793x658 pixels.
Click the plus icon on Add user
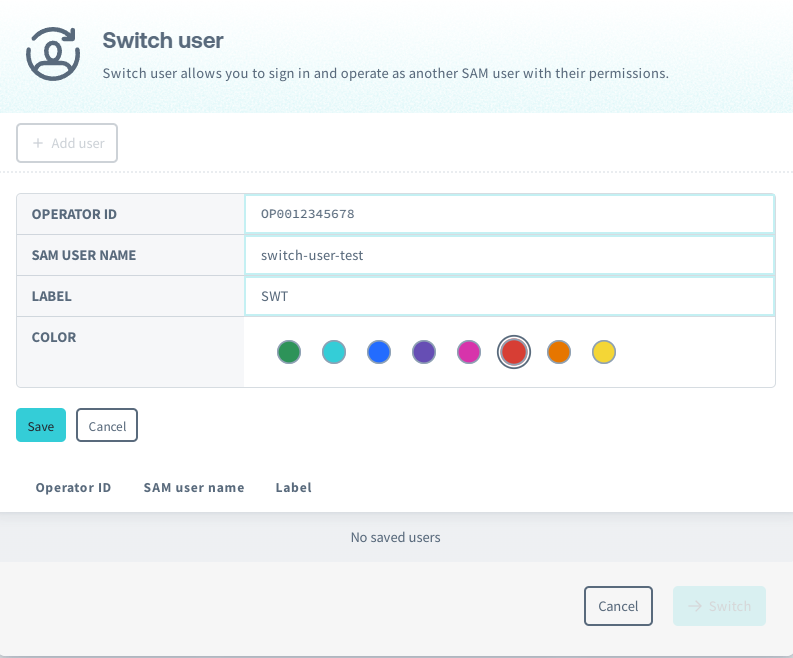click(38, 143)
